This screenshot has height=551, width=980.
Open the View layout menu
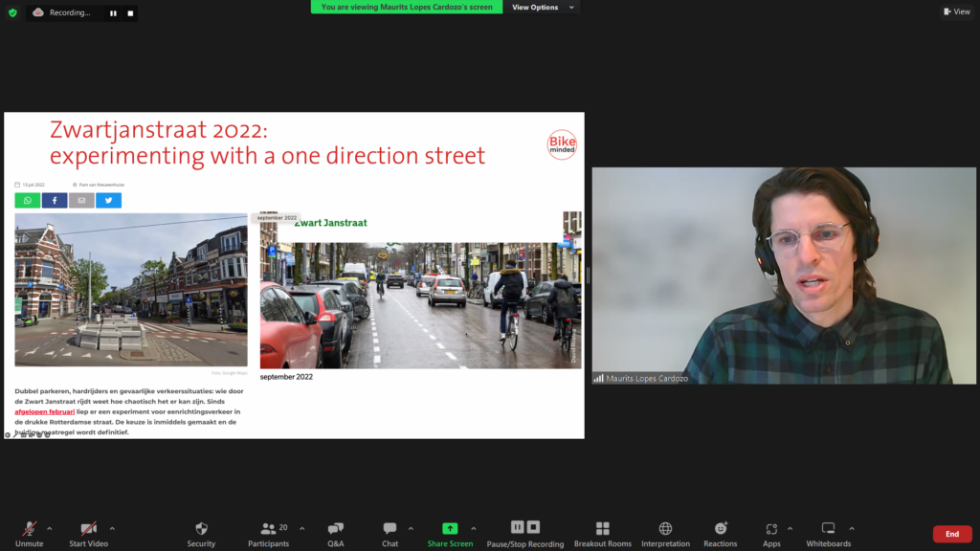click(x=956, y=11)
